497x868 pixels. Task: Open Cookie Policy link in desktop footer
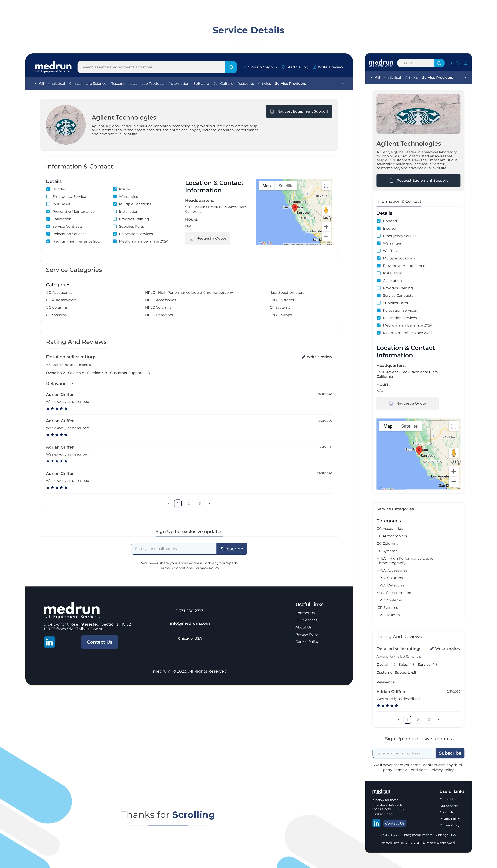[307, 642]
